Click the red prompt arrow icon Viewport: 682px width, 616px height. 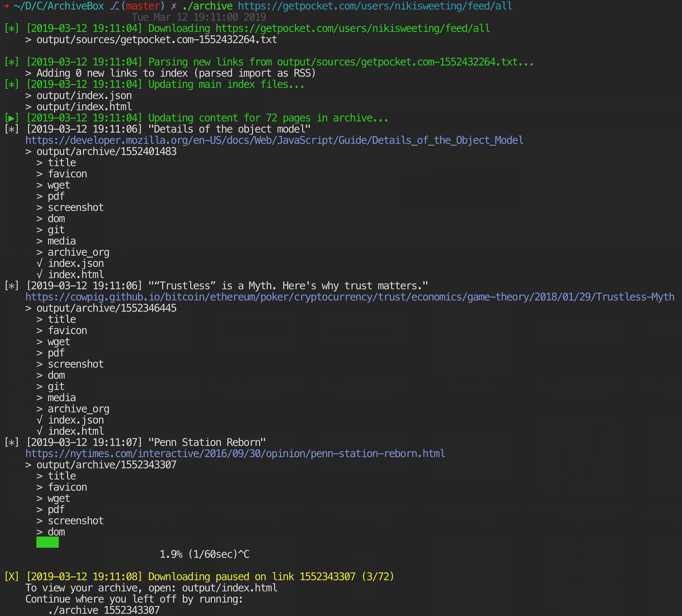coord(6,6)
